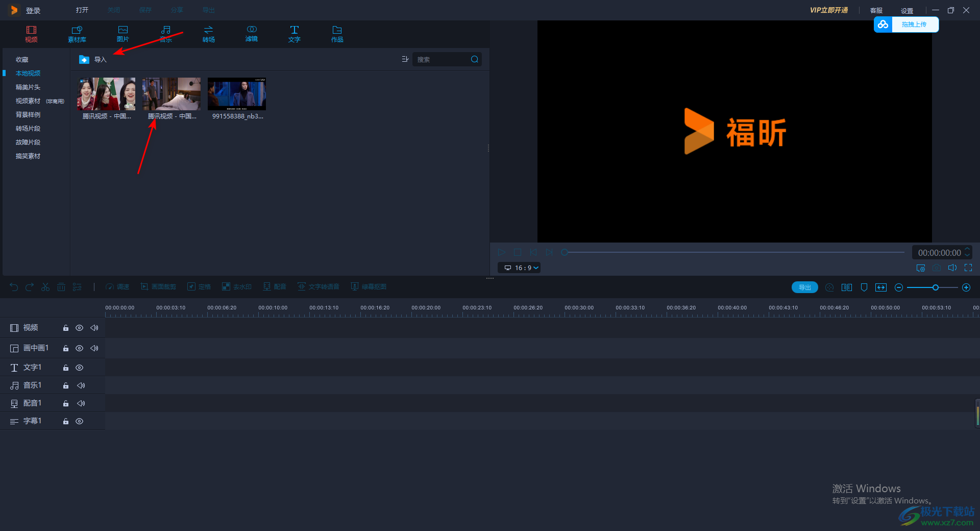This screenshot has width=980, height=531.
Task: Click the 去水印 watermark removal tool
Action: coord(237,287)
